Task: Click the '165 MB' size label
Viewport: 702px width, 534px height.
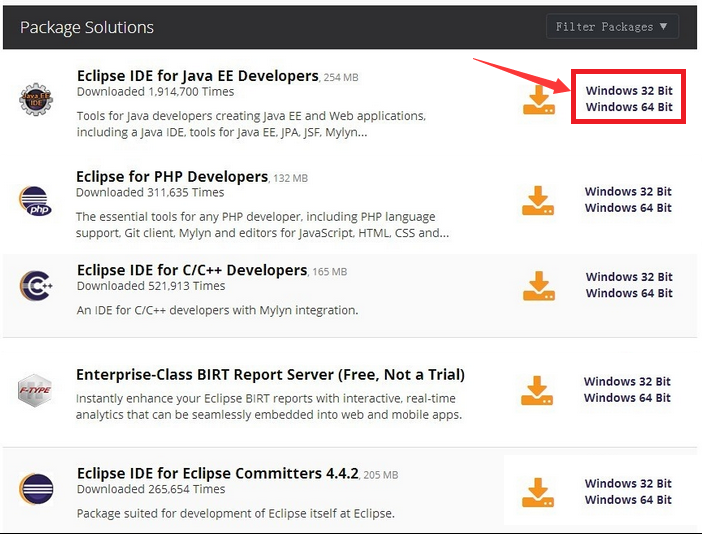Action: coord(330,272)
